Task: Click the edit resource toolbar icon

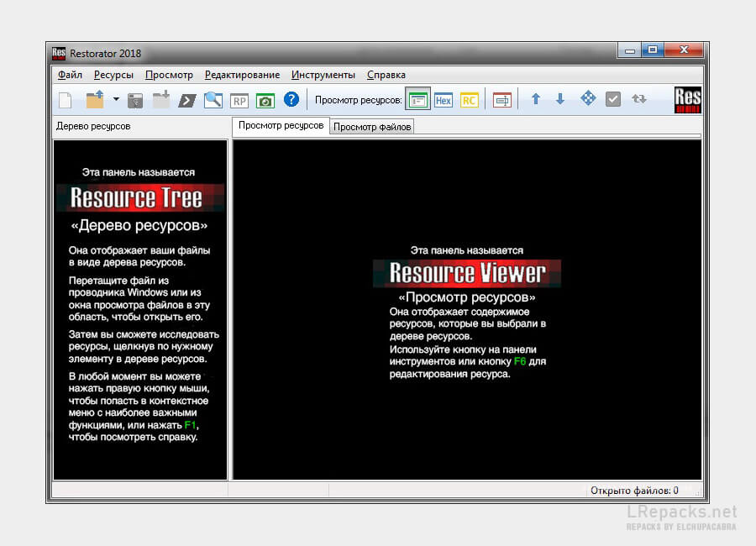Action: click(x=501, y=100)
